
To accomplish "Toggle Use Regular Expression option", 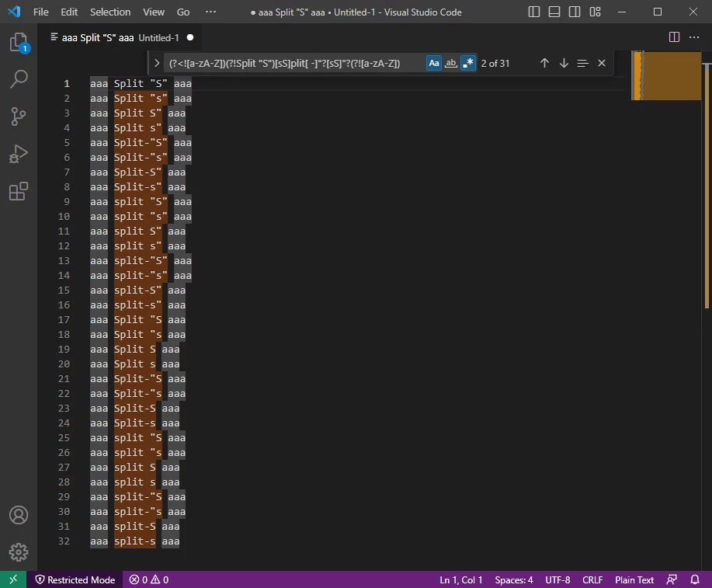I will pos(468,63).
